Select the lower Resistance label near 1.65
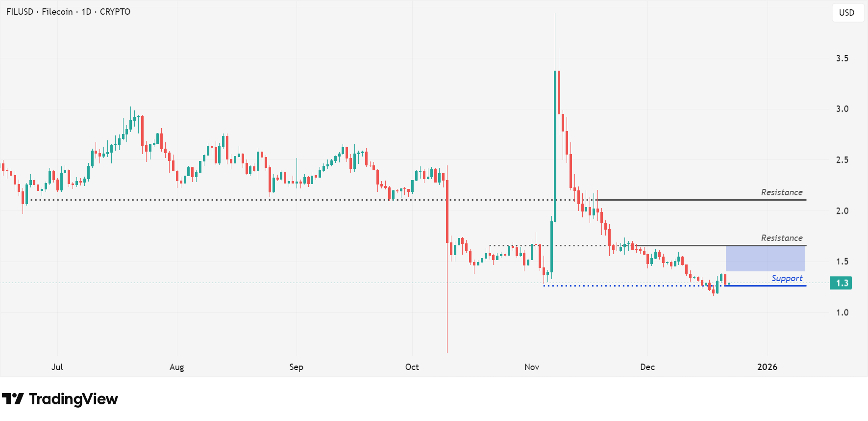868x421 pixels. click(x=781, y=238)
